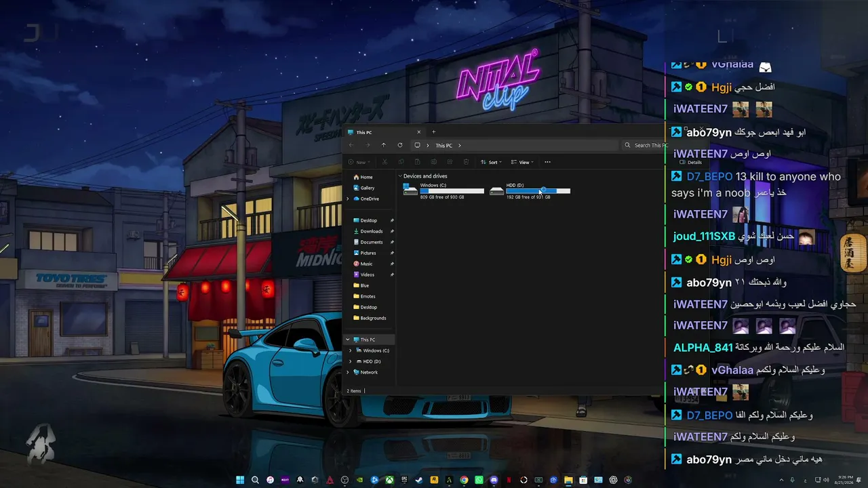Click username vGhalaa in the top chat message

point(732,64)
